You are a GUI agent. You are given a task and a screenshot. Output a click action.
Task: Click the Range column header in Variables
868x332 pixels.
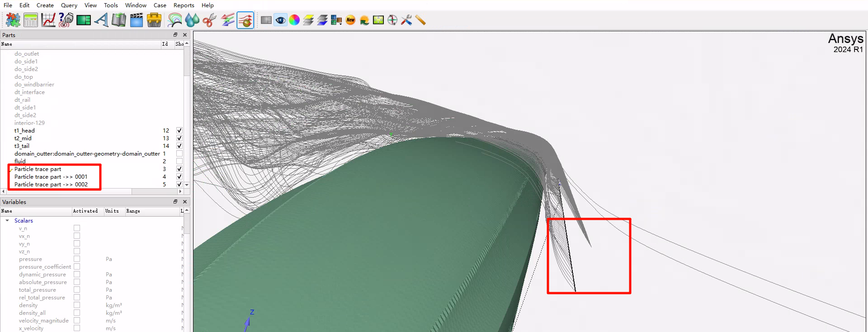pos(133,211)
